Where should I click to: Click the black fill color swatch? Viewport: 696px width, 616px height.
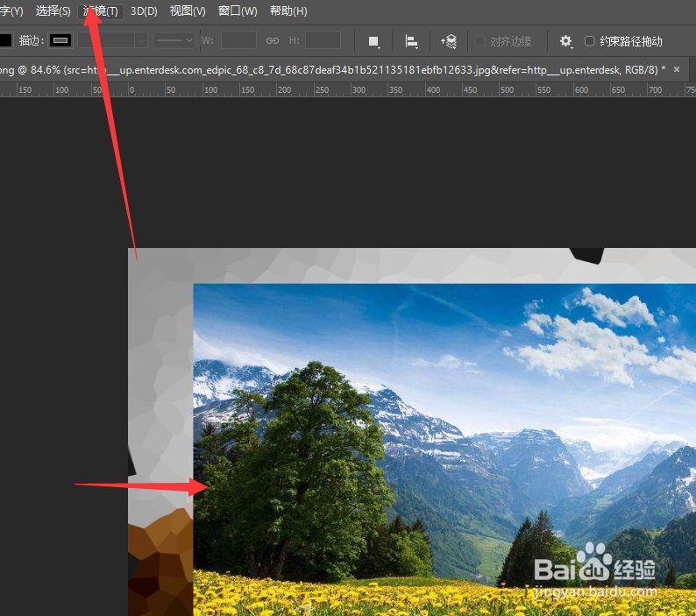tap(6, 41)
